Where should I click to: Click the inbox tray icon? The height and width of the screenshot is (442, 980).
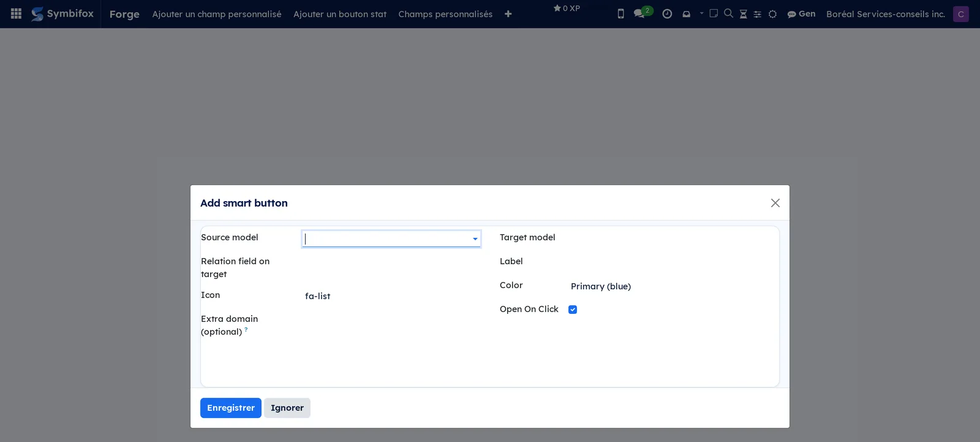click(x=686, y=14)
